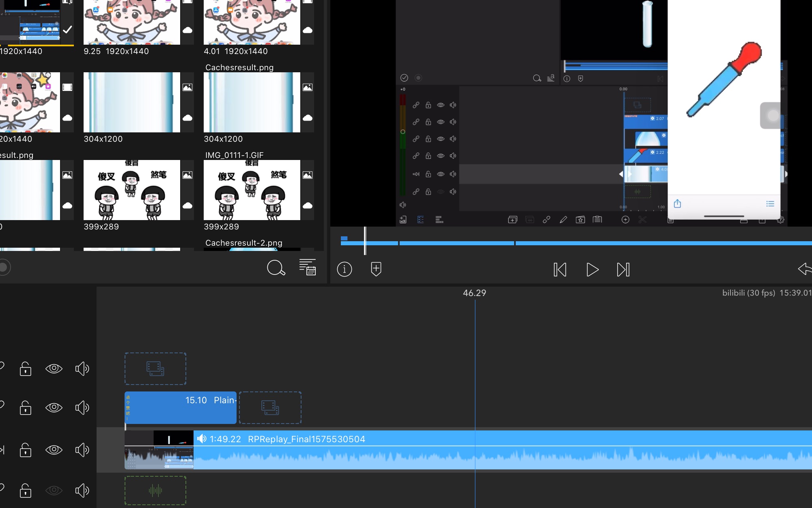Lock the top empty video track

tap(25, 369)
